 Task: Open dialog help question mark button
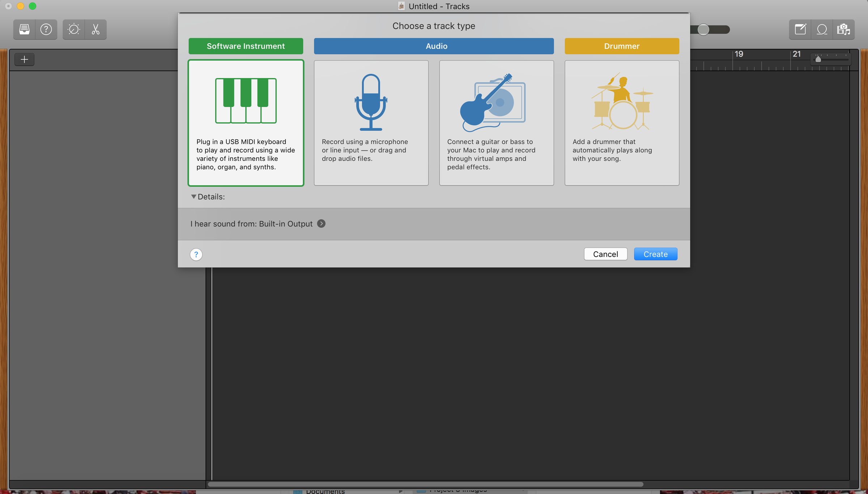click(x=196, y=254)
